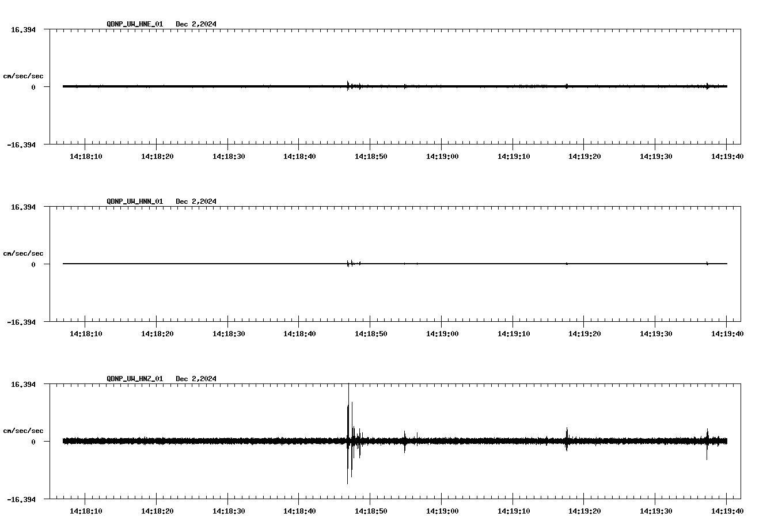Screen dimensions: 782x532
Task: Click the 14:19:30 time label under the HNZ plot
Action: [655, 511]
